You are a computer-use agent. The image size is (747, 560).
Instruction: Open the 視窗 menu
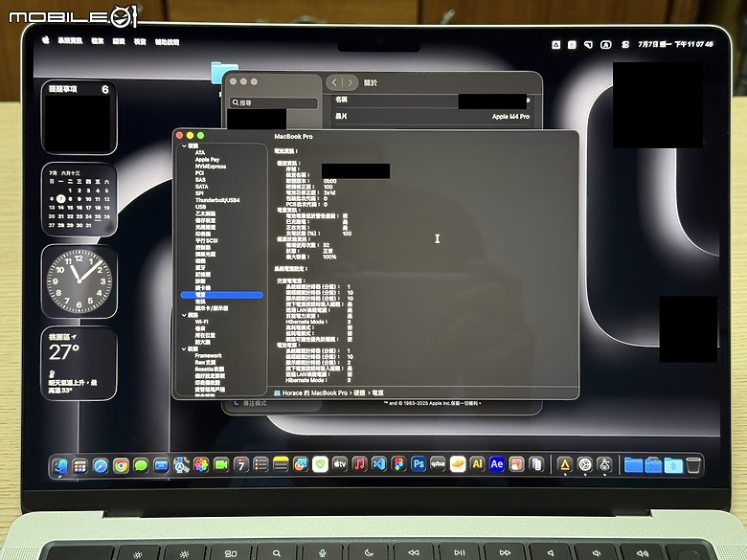[x=140, y=42]
